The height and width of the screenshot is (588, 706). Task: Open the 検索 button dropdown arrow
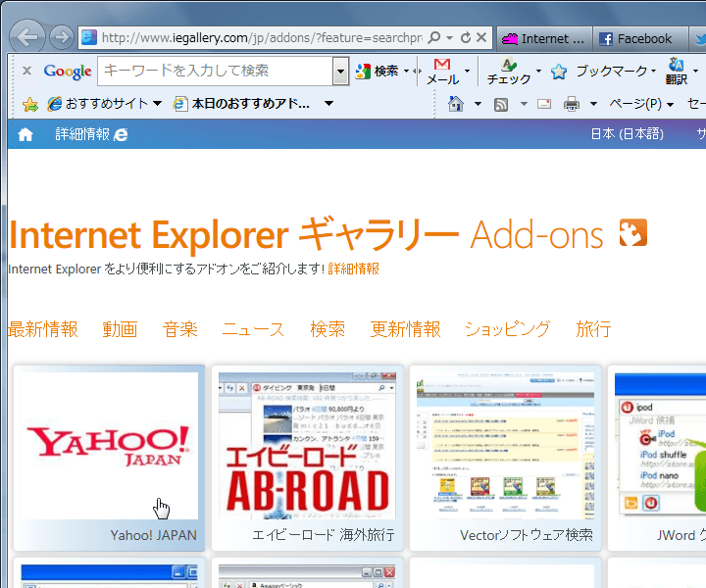406,72
